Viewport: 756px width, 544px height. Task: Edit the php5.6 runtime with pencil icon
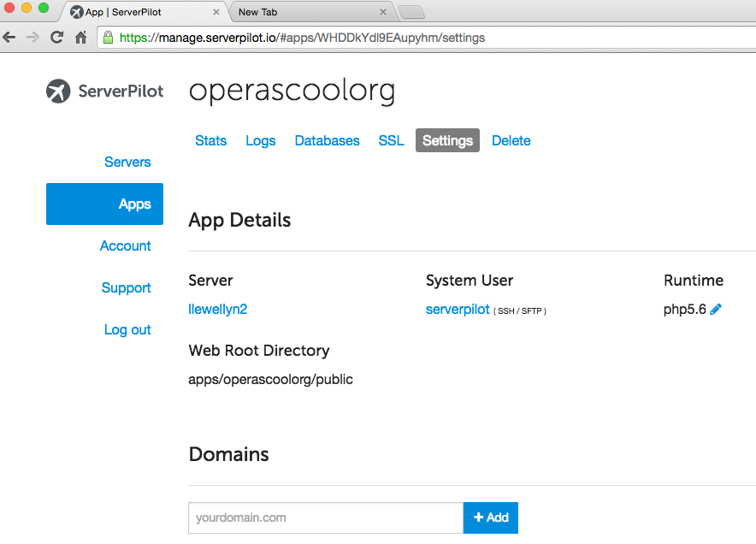coord(716,309)
